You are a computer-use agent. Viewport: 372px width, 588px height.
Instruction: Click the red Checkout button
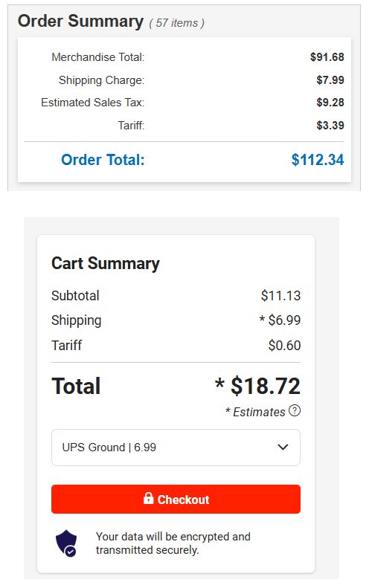[x=176, y=499]
